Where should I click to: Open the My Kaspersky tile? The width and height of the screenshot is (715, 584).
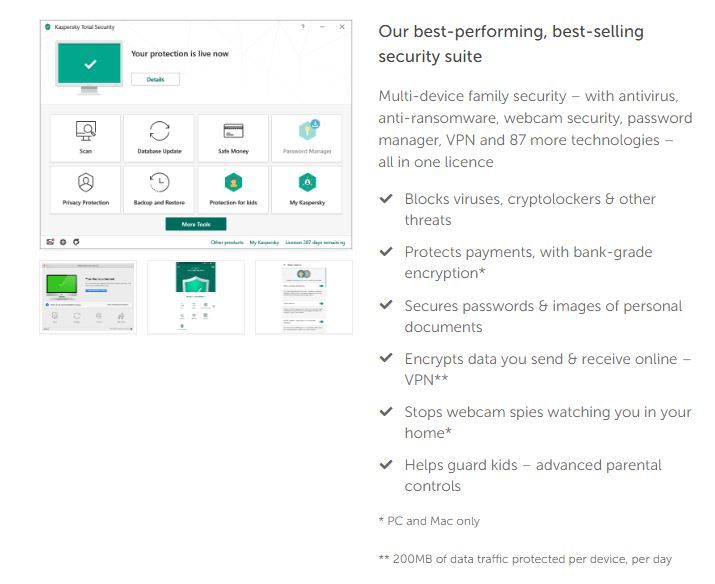(x=307, y=189)
